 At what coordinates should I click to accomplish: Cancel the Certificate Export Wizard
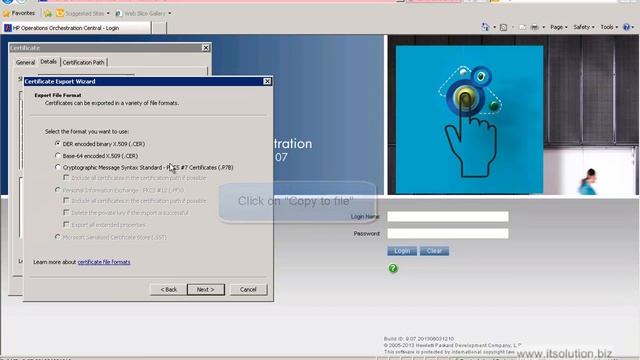tap(248, 289)
